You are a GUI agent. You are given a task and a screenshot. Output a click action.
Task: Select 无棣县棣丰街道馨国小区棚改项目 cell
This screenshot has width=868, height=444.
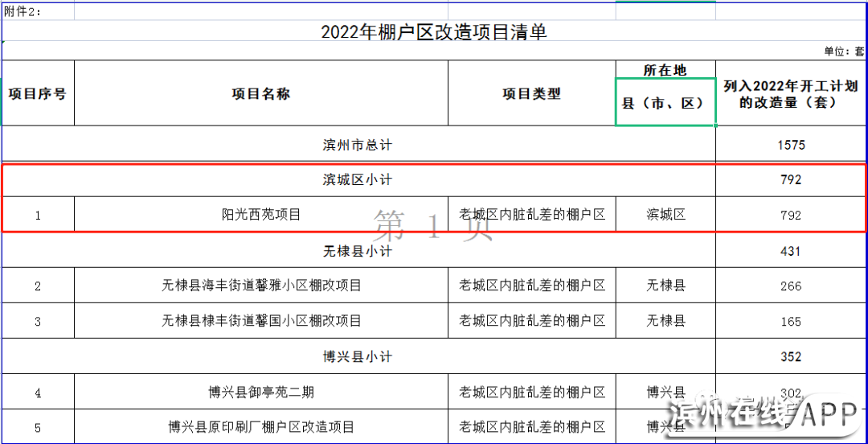point(260,320)
